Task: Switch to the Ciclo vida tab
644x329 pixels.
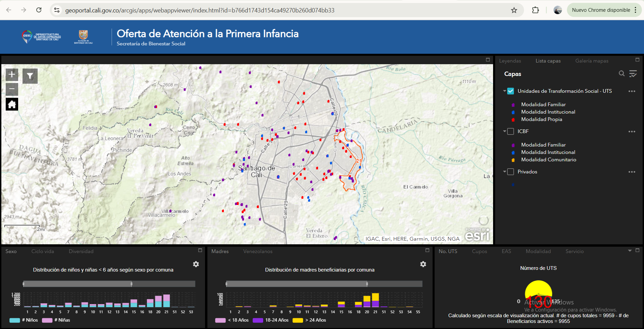Action: pyautogui.click(x=43, y=251)
